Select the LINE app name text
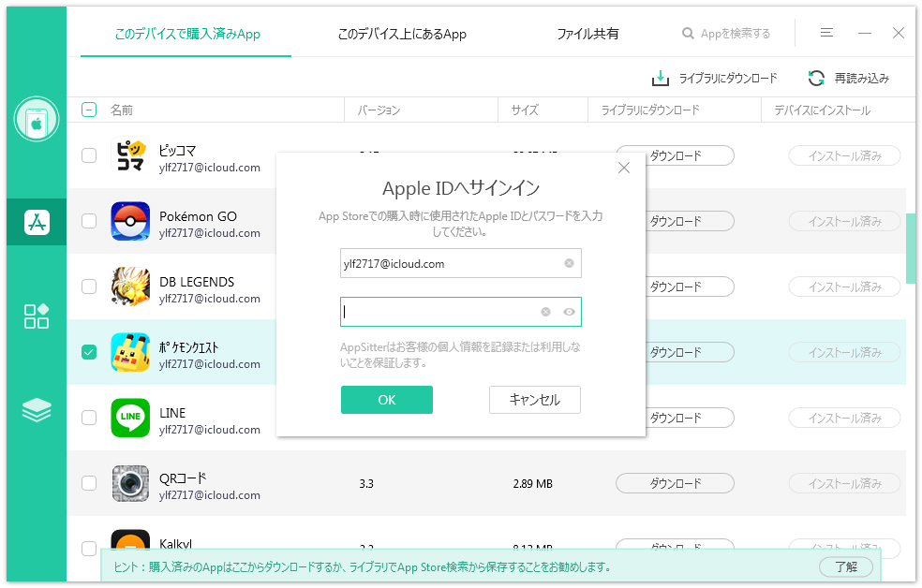 tap(172, 413)
